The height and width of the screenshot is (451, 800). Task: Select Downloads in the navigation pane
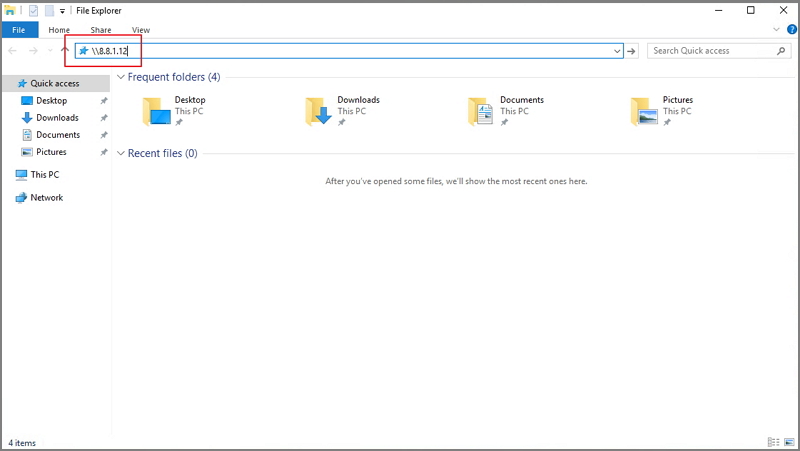point(57,118)
